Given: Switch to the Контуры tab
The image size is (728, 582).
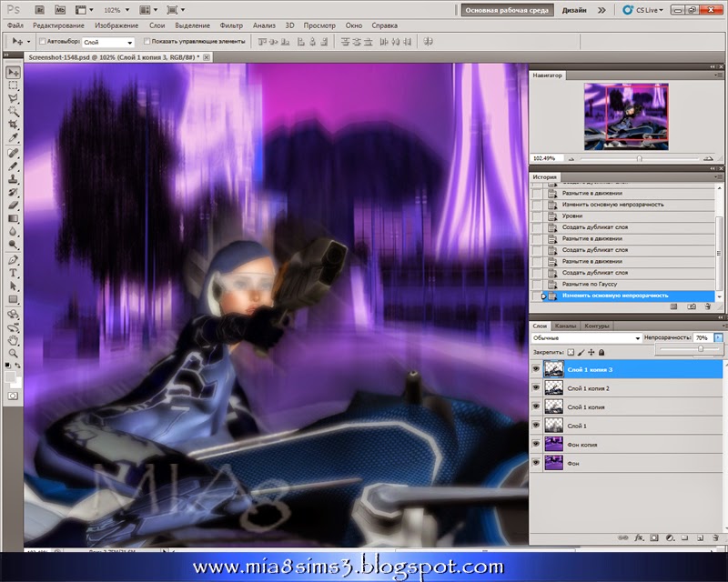Looking at the screenshot, I should coord(597,326).
